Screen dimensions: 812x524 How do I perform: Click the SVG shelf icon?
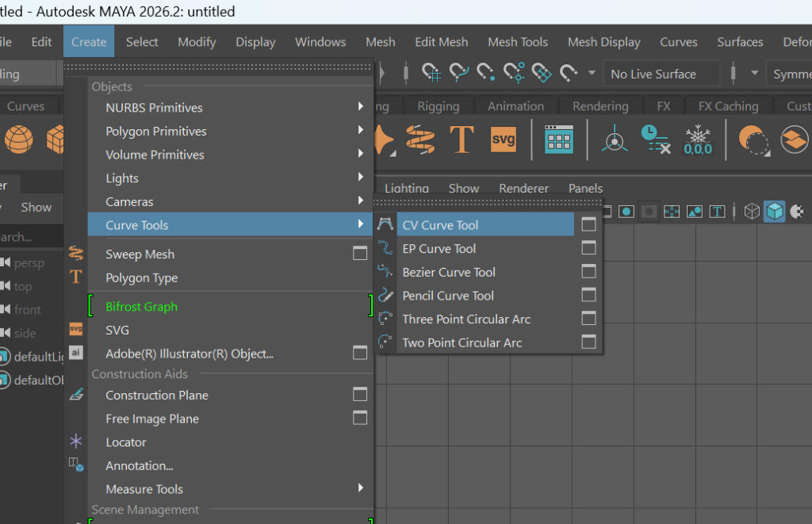(x=504, y=140)
